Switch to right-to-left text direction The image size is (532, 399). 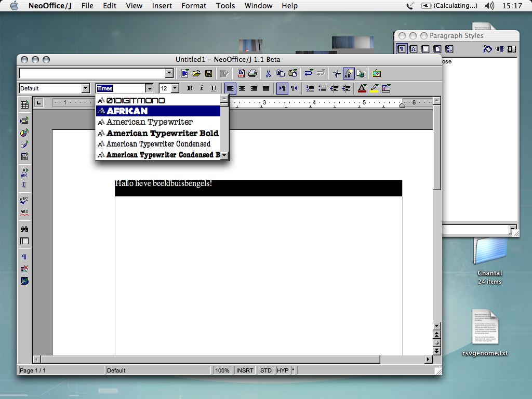[x=294, y=88]
